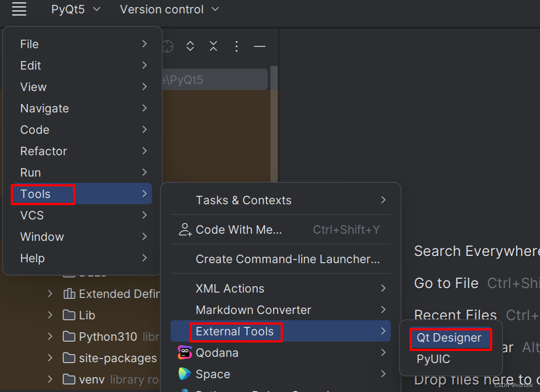Image resolution: width=540 pixels, height=392 pixels.
Task: Open the Markdown Converter submenu
Action: pyautogui.click(x=281, y=310)
